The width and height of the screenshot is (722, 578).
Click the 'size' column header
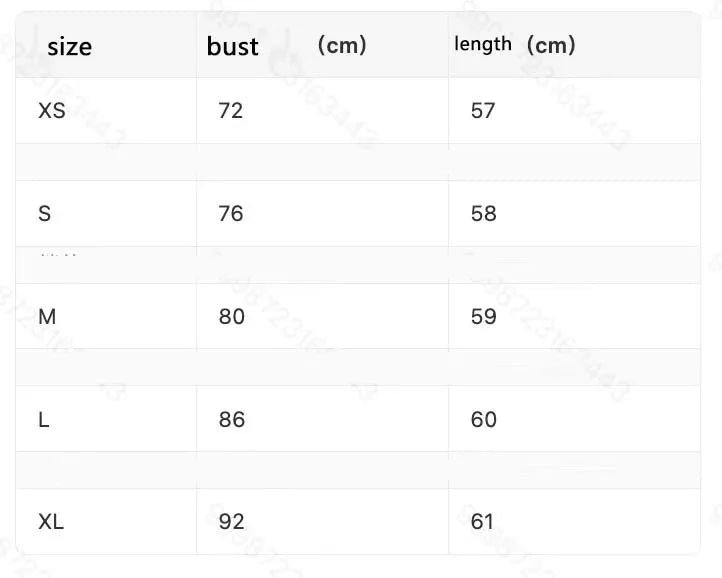click(70, 47)
